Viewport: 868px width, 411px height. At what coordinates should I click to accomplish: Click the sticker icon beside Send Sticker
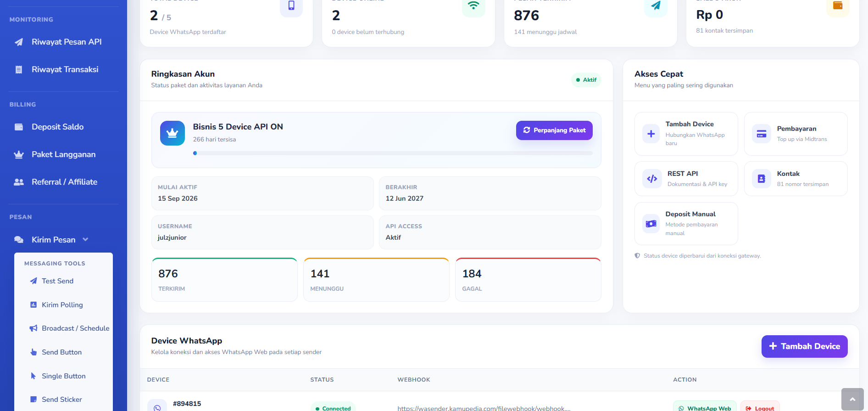33,400
